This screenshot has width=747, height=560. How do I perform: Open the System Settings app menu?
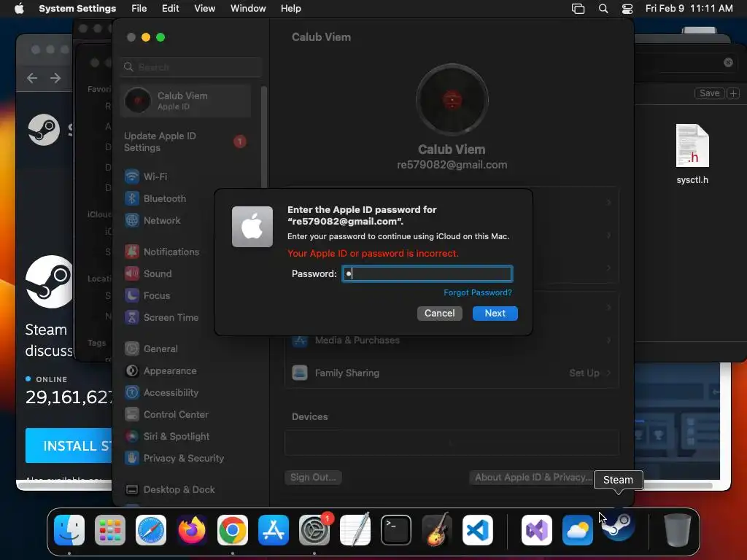pyautogui.click(x=77, y=9)
